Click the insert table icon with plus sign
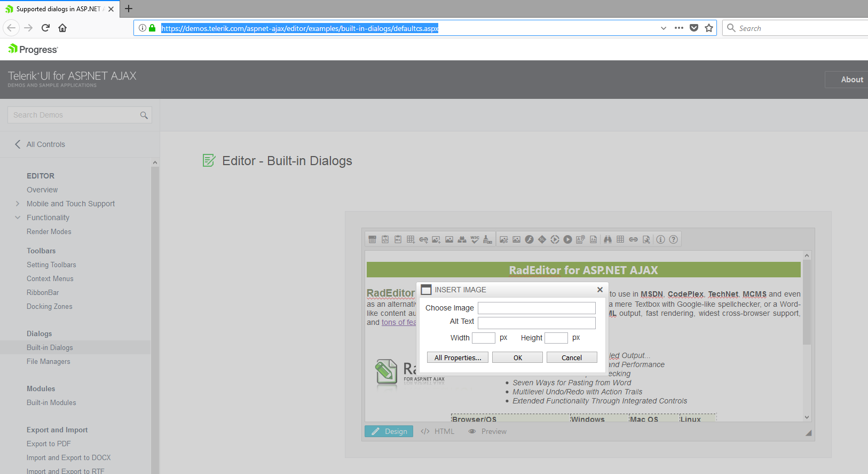 point(411,239)
